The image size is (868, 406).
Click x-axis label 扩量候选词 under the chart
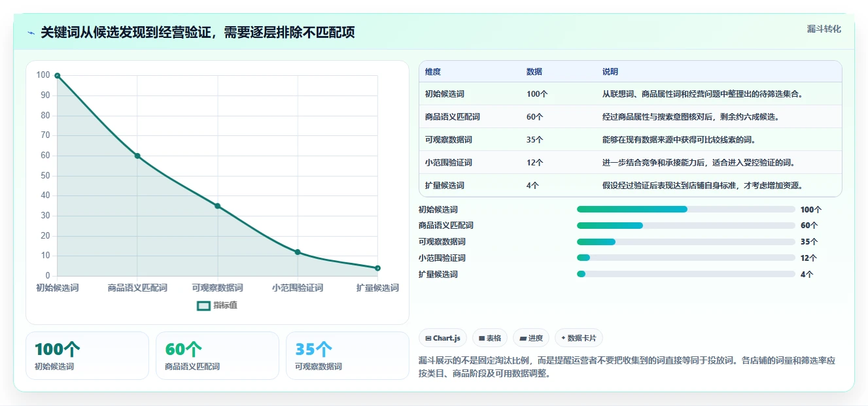(x=377, y=288)
